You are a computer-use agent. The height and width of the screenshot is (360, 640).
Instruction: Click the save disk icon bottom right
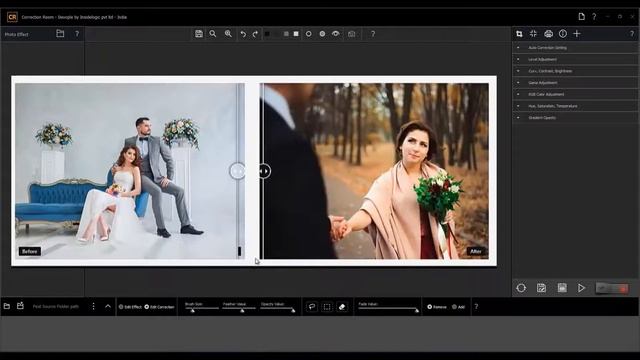click(x=562, y=288)
